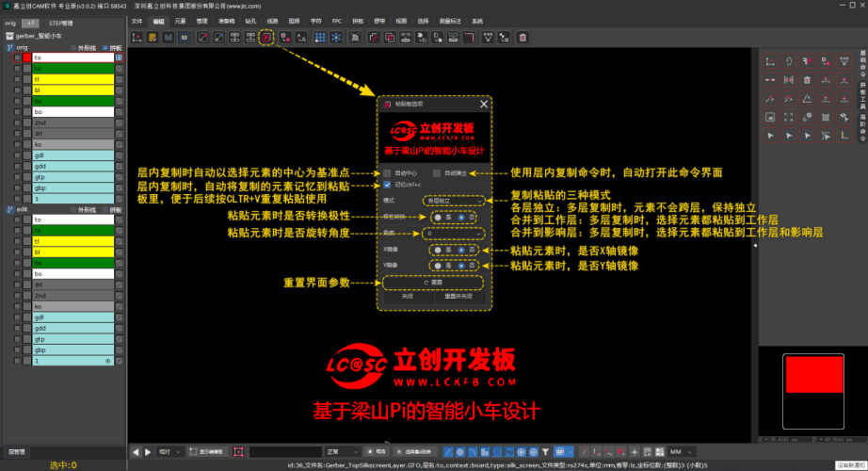Screen dimensions: 868x471
Task: Open the FPC menu
Action: [337, 21]
